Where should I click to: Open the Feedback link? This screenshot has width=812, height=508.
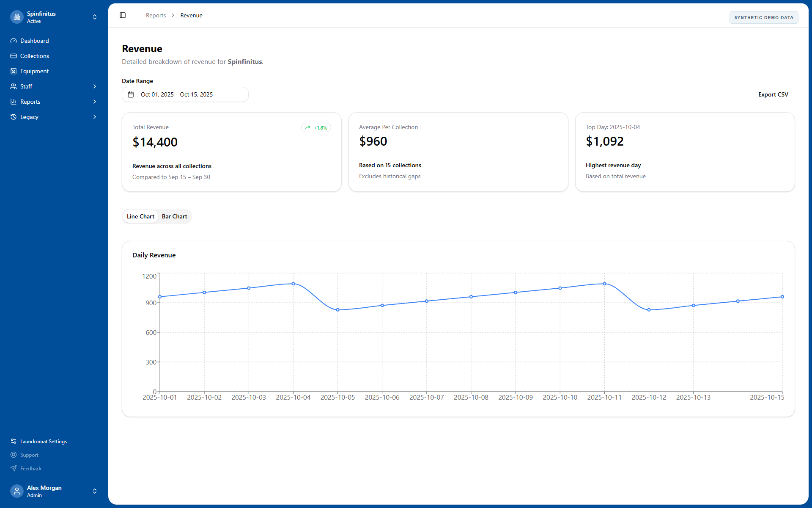(54, 468)
